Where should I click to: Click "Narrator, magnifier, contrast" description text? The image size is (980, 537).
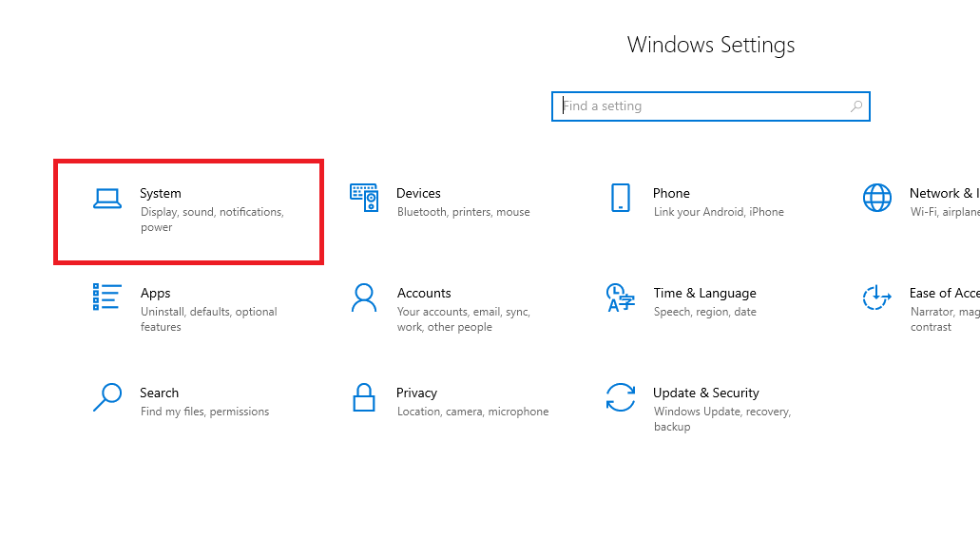[x=945, y=318]
